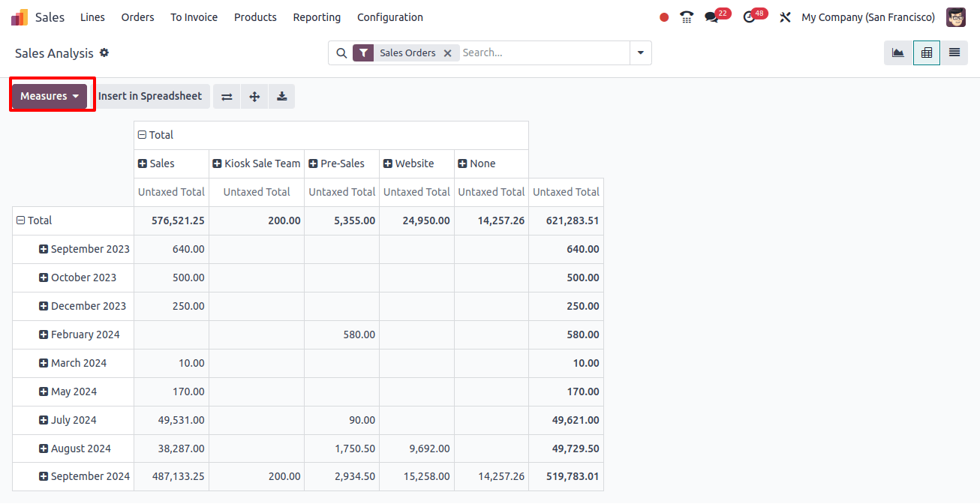This screenshot has height=504, width=980.
Task: Click the 576,521.25 Sales total cell
Action: 171,220
